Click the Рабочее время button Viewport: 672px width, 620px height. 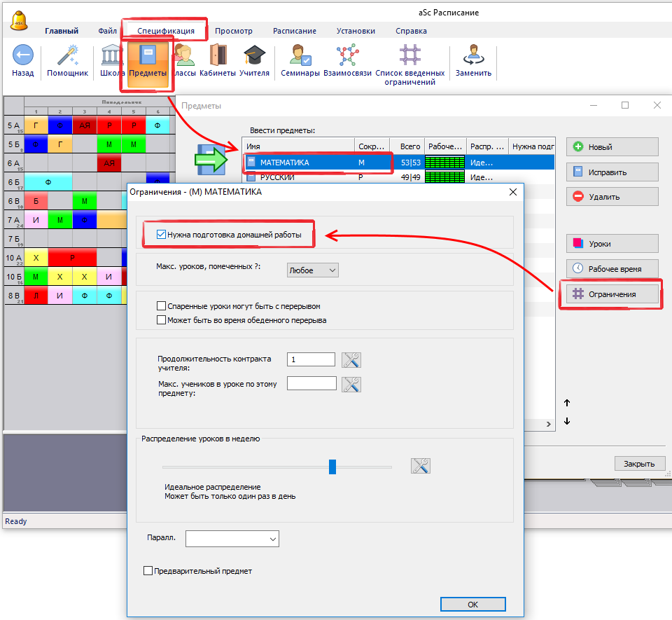612,268
